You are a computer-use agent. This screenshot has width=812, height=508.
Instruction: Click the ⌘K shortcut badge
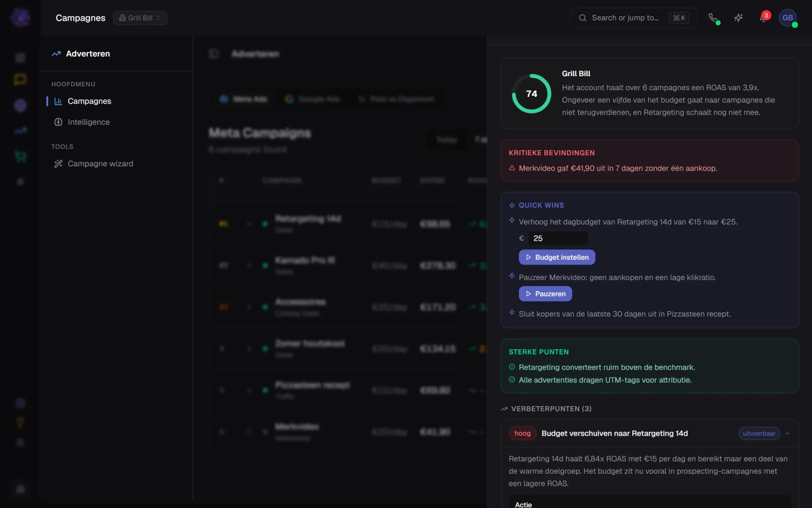click(679, 18)
